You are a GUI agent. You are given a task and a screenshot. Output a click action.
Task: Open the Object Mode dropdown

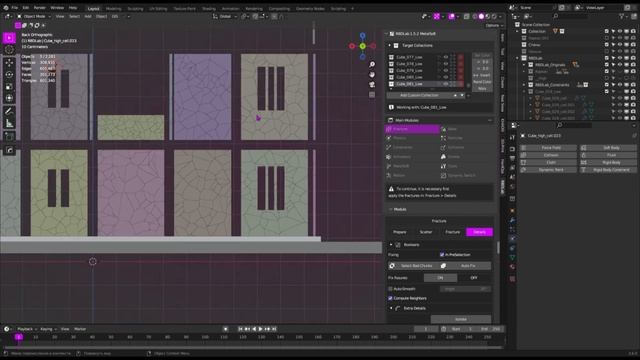(x=34, y=17)
